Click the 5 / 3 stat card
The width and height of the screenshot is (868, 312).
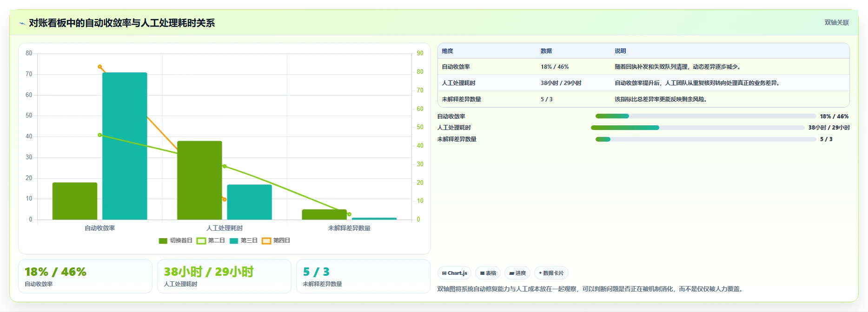(363, 276)
